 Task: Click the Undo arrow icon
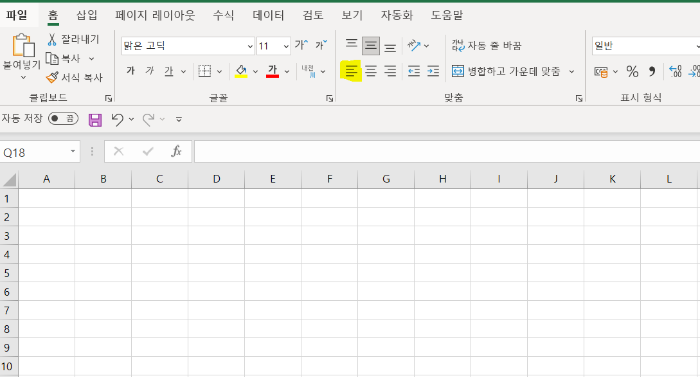[x=117, y=119]
